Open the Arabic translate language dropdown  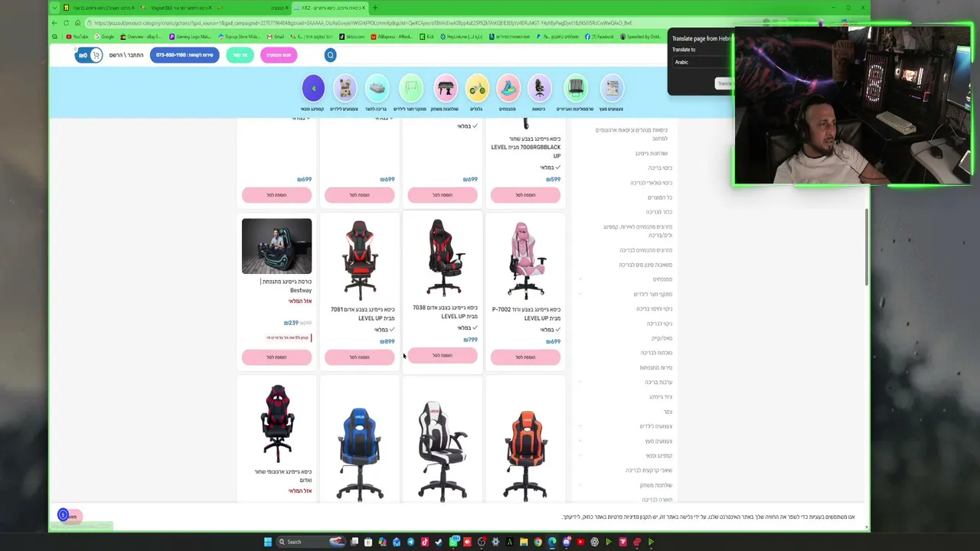pyautogui.click(x=701, y=62)
